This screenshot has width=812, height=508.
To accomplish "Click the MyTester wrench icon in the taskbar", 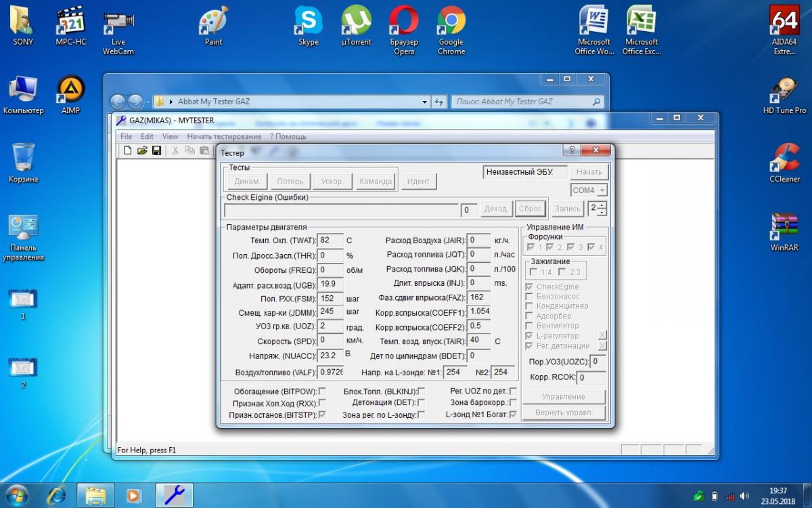I will pyautogui.click(x=174, y=494).
